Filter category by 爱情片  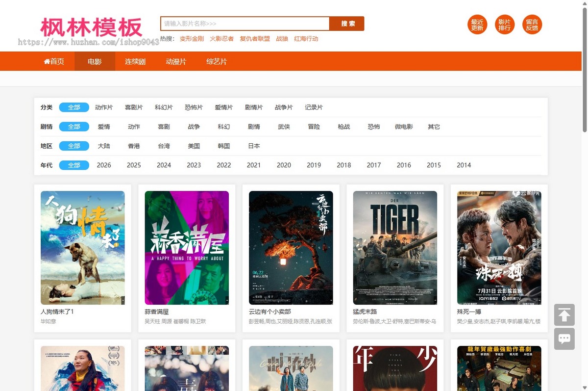[x=224, y=107]
